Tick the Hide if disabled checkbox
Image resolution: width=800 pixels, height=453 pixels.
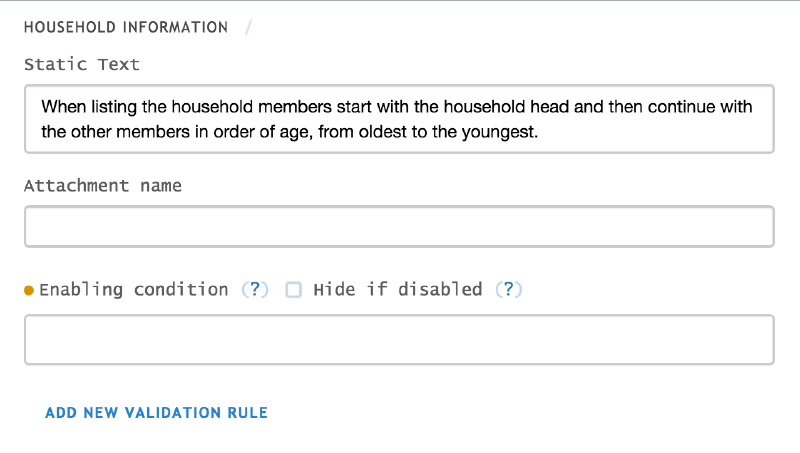tap(293, 290)
